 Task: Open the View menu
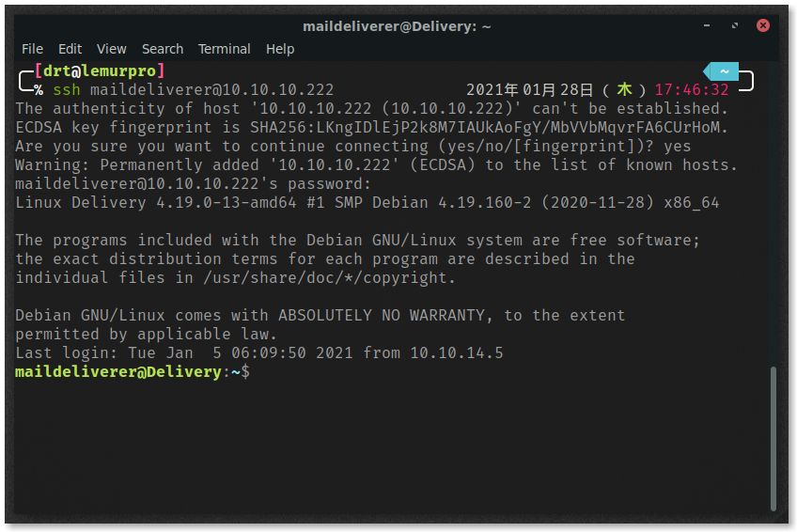click(x=111, y=49)
